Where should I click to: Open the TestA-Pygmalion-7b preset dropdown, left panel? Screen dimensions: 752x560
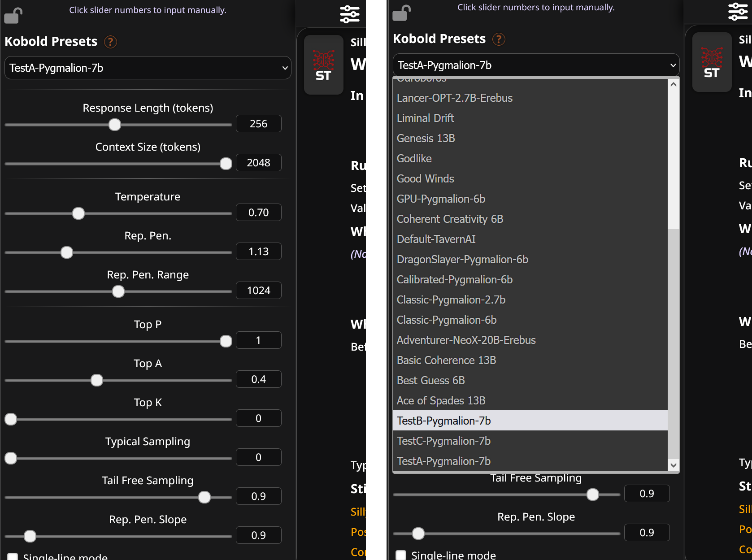coord(148,68)
